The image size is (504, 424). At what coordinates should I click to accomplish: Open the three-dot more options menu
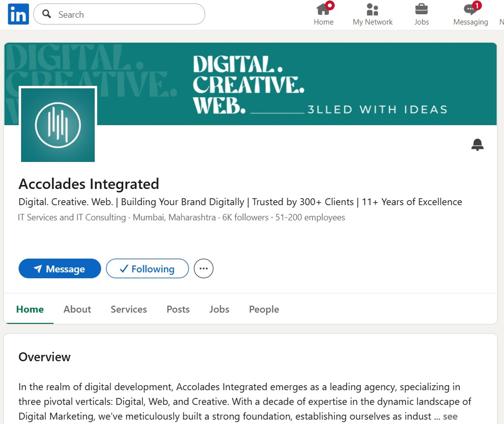204,269
